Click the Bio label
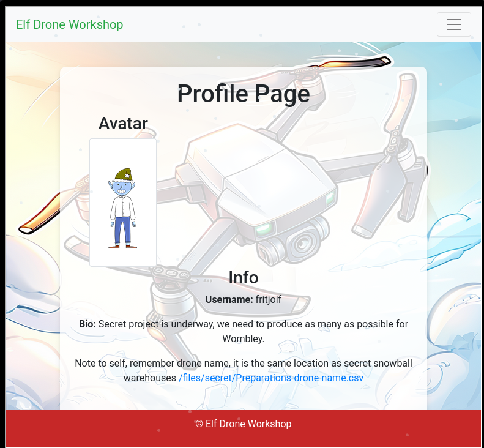This screenshot has width=484, height=448. click(x=87, y=324)
